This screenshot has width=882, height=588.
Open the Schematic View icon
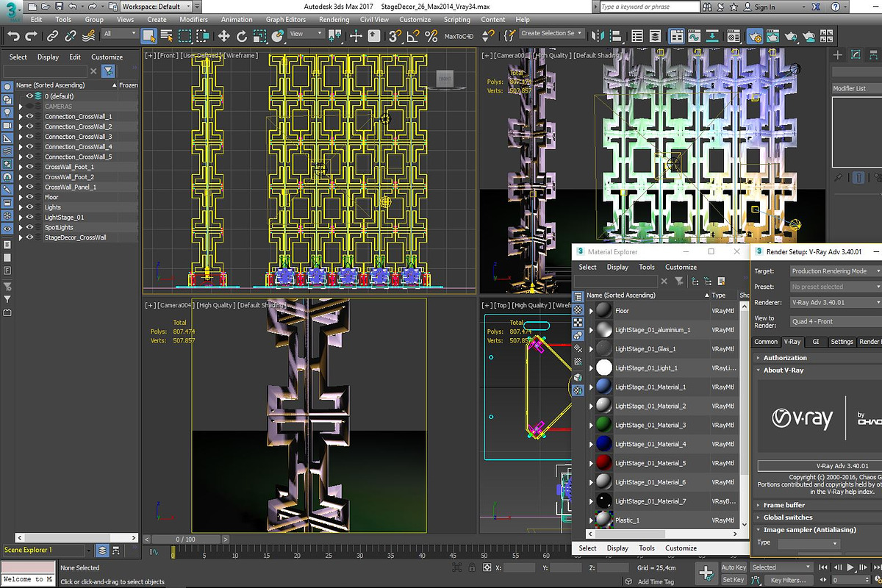[712, 35]
